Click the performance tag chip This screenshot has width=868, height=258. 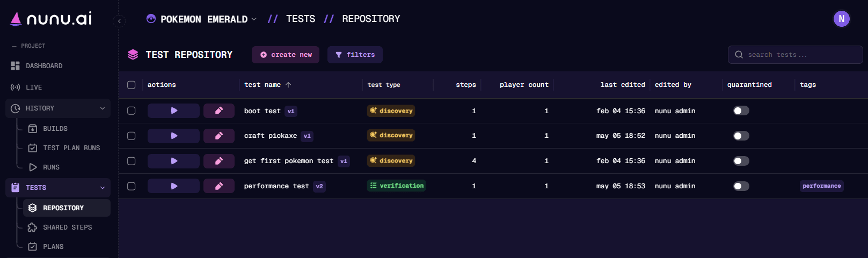pos(822,186)
